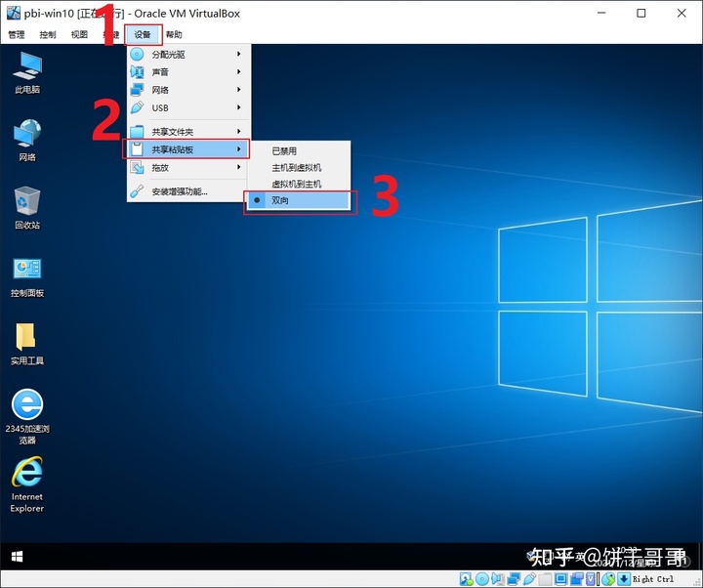Open the 共享粘贴板 submenu entry
Screen dimensions: 703x588
[x=188, y=149]
